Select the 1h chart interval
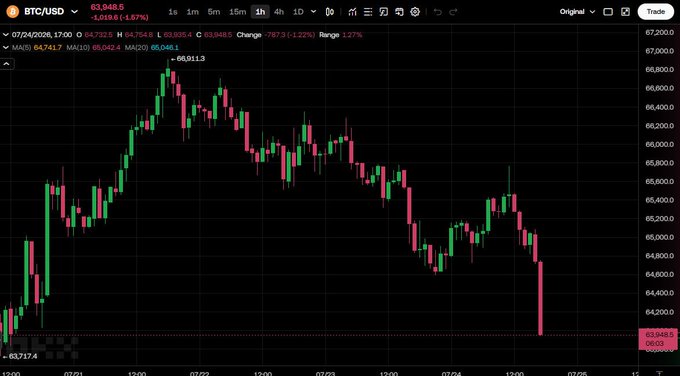The height and width of the screenshot is (376, 680). point(260,12)
